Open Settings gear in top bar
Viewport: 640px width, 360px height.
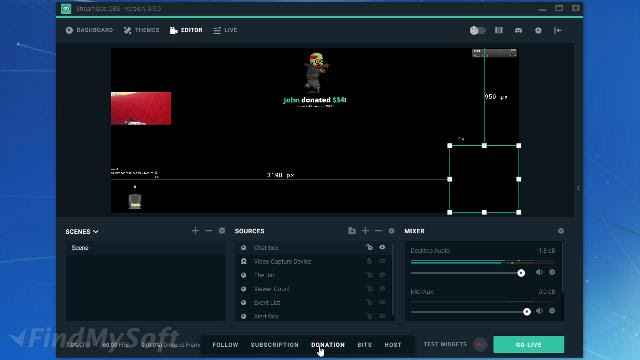(x=538, y=30)
